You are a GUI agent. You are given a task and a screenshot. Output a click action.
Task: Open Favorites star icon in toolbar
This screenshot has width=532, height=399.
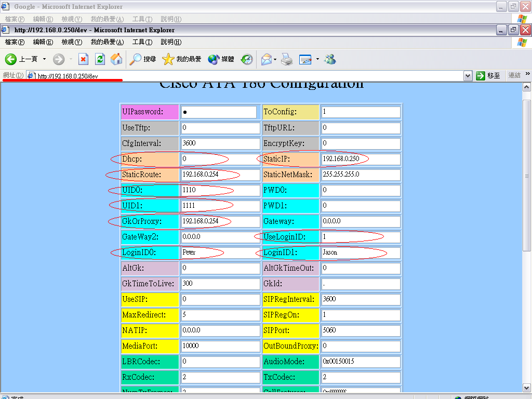pyautogui.click(x=168, y=59)
